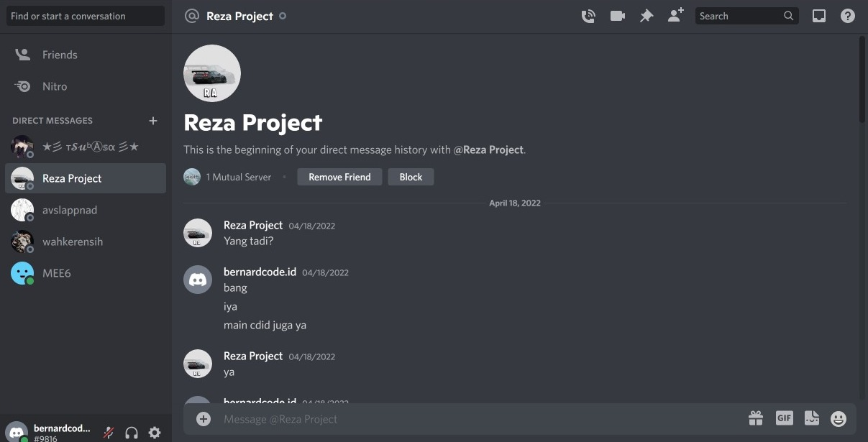
Task: Click the bernardcode.id username above "bang"
Action: pyautogui.click(x=260, y=272)
